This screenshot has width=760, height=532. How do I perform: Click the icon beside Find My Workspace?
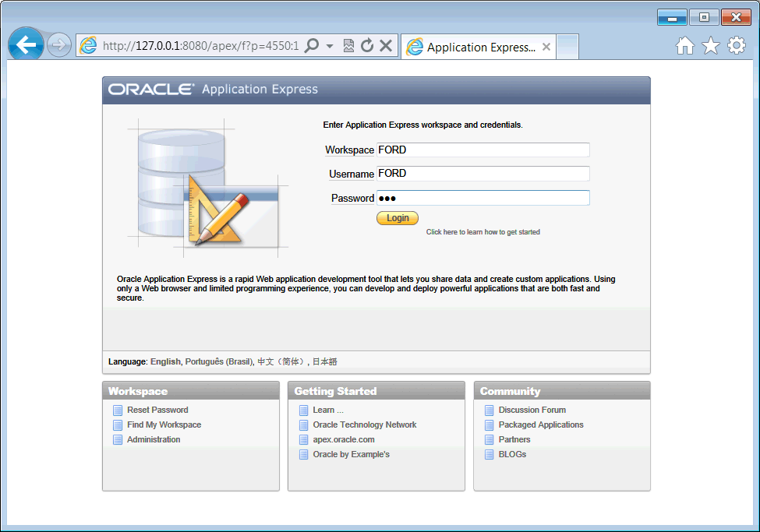point(118,425)
